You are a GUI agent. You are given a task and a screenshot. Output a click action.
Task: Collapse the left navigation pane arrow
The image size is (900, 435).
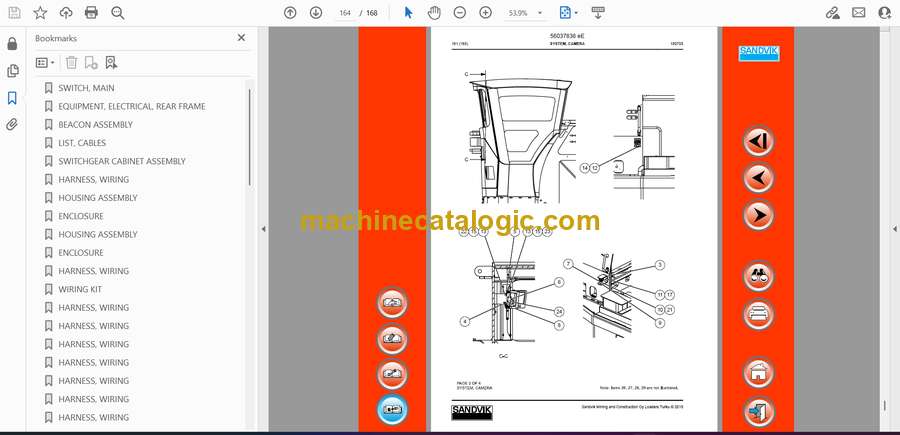point(263,229)
